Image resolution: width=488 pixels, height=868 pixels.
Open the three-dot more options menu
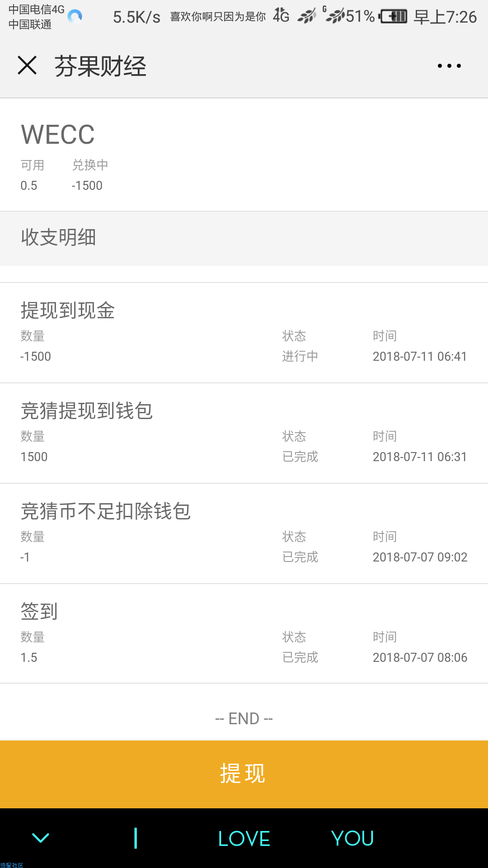[x=449, y=66]
